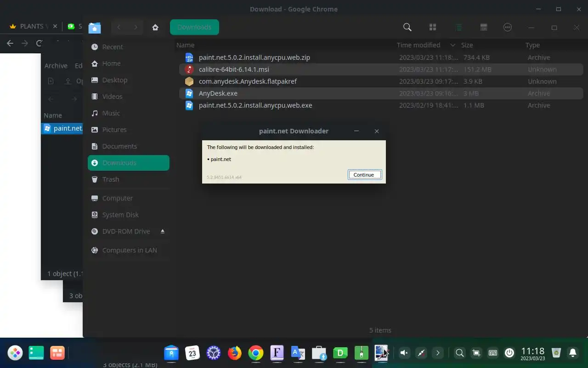588x368 pixels.
Task: Click the zip archive file icon
Action: click(189, 57)
